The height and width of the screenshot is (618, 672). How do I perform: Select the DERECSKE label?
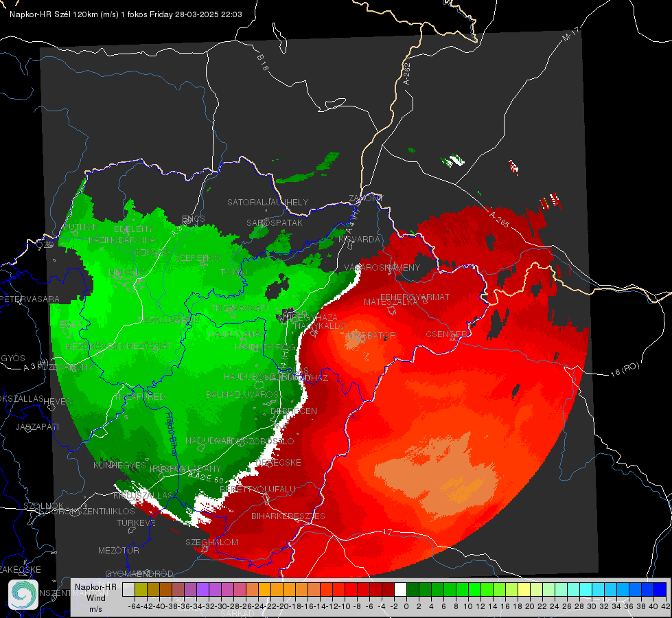[x=278, y=463]
